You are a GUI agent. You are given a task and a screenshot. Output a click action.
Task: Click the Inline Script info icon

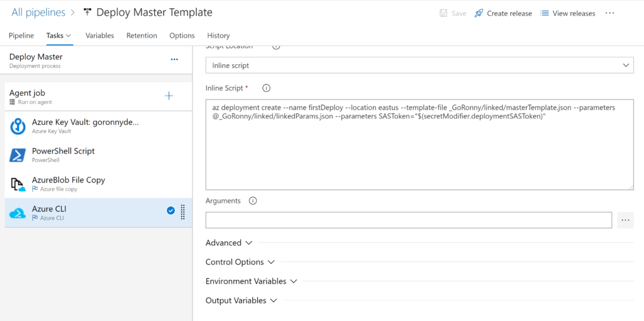coord(266,88)
